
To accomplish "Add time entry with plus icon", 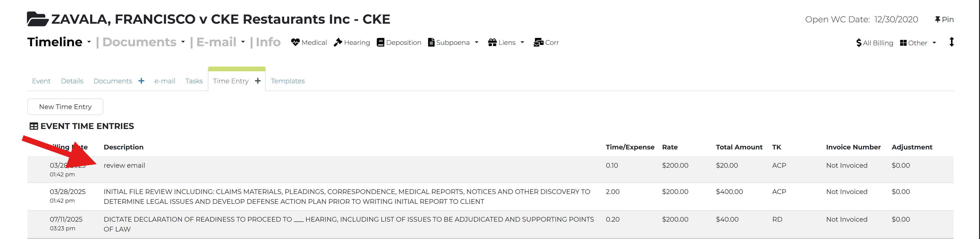I will click(258, 81).
